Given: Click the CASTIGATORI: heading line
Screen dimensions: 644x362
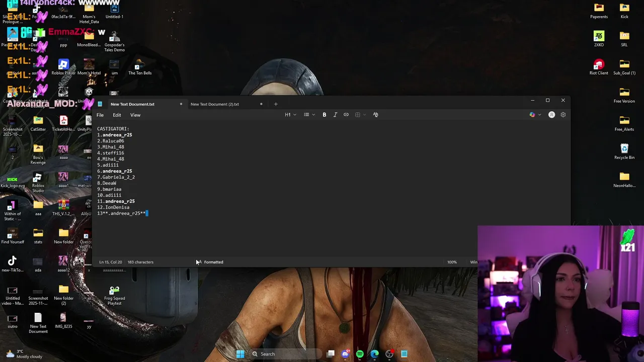Looking at the screenshot, I should tap(113, 129).
